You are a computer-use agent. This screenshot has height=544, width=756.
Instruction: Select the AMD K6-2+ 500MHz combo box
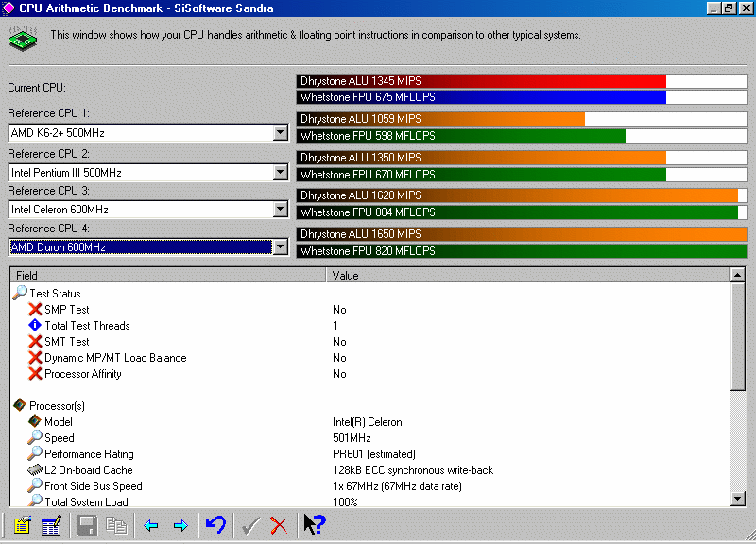coord(148,133)
